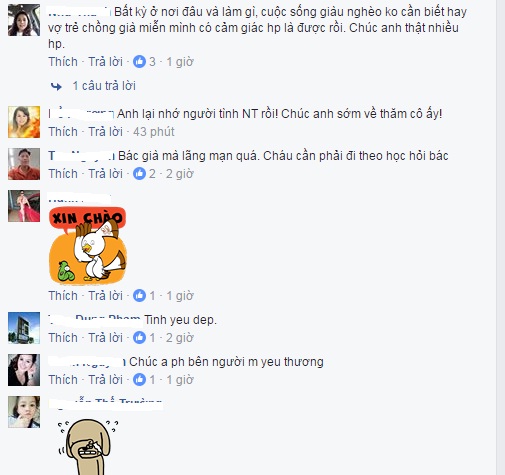Click the like icon under Tinh yeu dep comment

pos(139,338)
